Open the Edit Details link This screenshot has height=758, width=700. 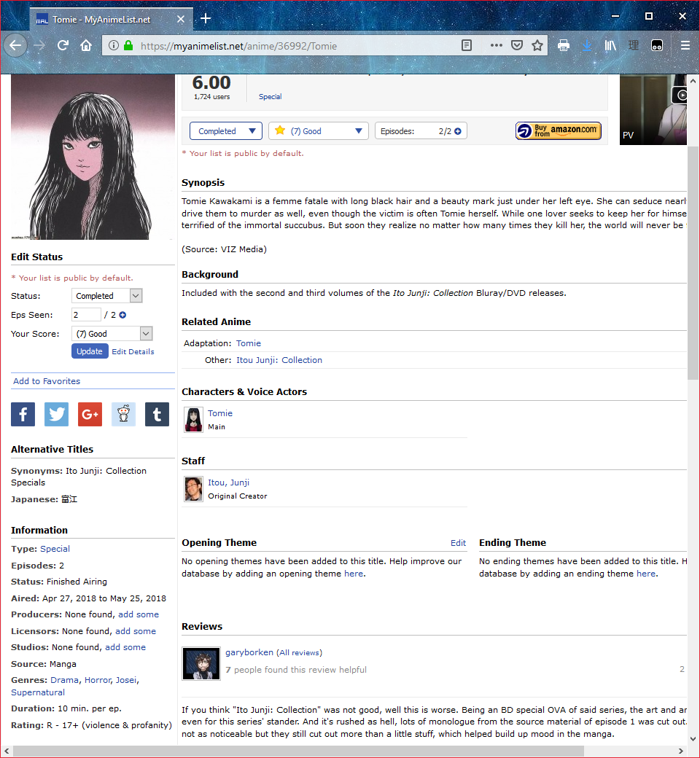pyautogui.click(x=133, y=352)
